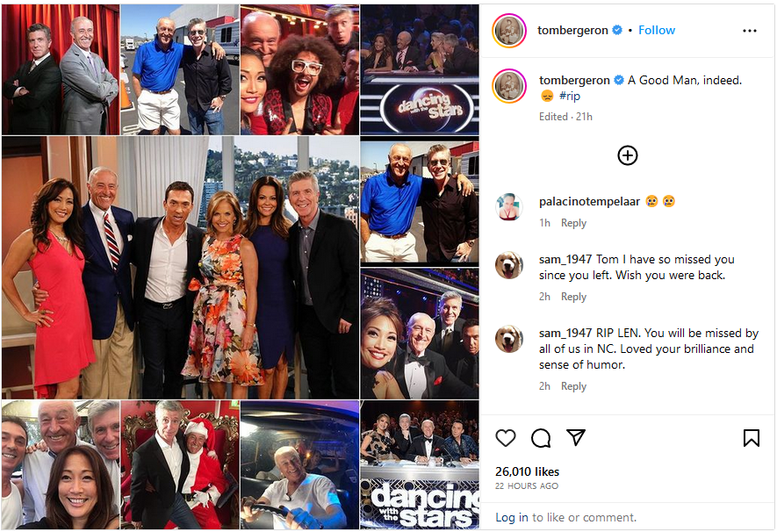Save post with the bookmark icon

coord(752,438)
